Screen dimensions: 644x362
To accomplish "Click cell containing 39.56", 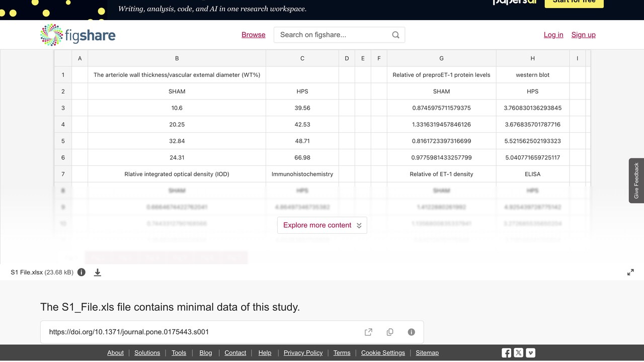I will [302, 108].
